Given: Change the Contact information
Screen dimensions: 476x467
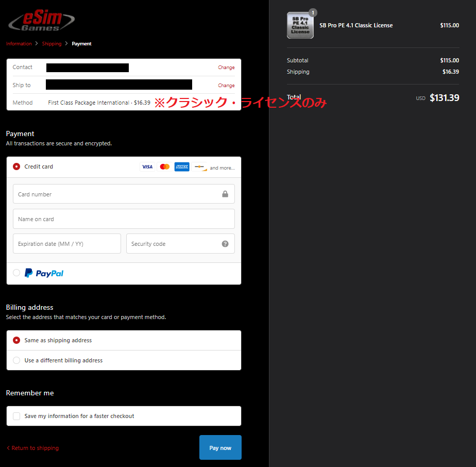Looking at the screenshot, I should pyautogui.click(x=226, y=68).
